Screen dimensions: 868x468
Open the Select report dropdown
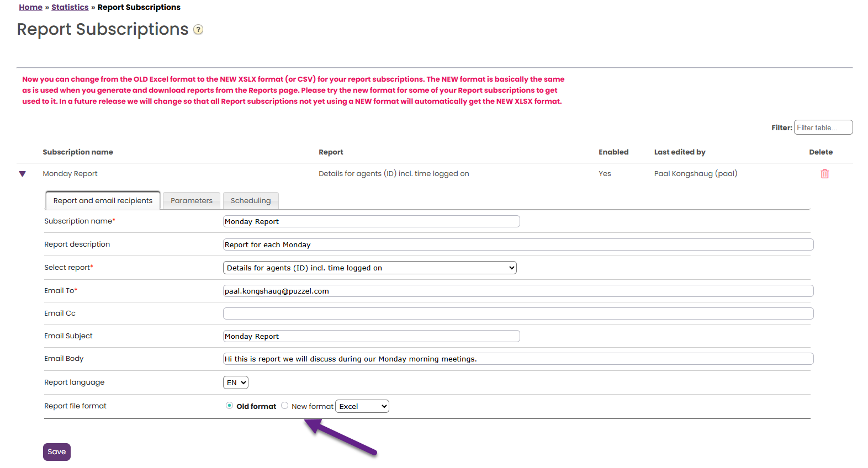(369, 268)
